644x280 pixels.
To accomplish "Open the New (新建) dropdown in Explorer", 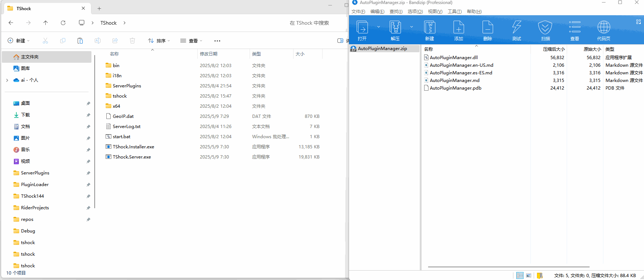I will click(19, 41).
